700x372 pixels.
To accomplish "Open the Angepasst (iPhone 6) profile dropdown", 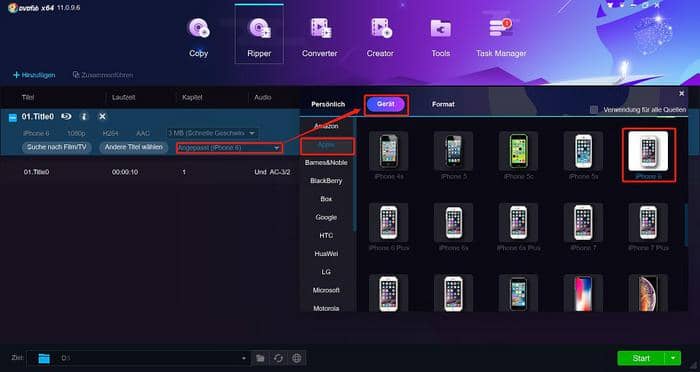I will tap(229, 148).
